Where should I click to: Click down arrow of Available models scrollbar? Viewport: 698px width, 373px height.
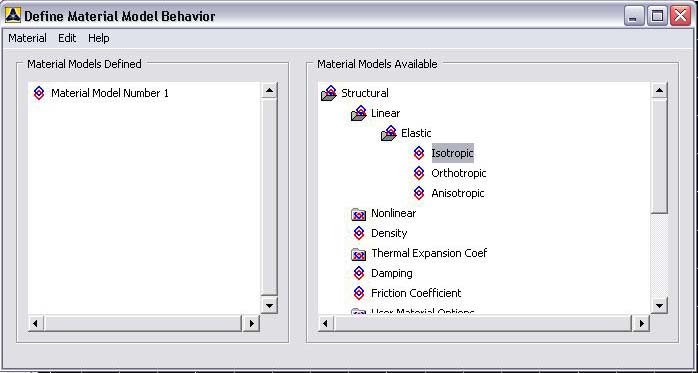[x=659, y=306]
